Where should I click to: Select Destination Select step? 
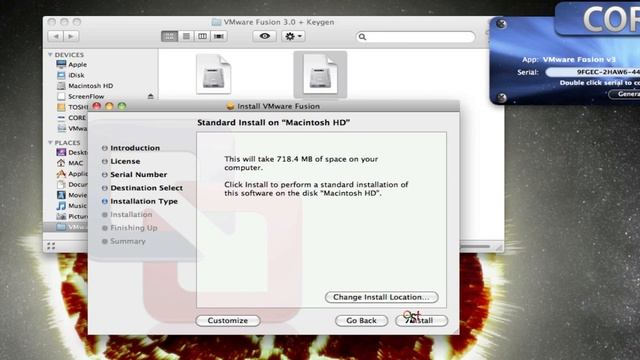pyautogui.click(x=147, y=188)
